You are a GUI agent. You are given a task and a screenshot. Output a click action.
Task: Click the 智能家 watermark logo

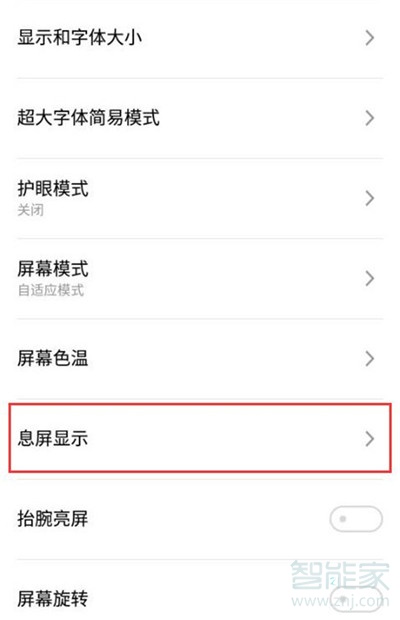(x=340, y=575)
